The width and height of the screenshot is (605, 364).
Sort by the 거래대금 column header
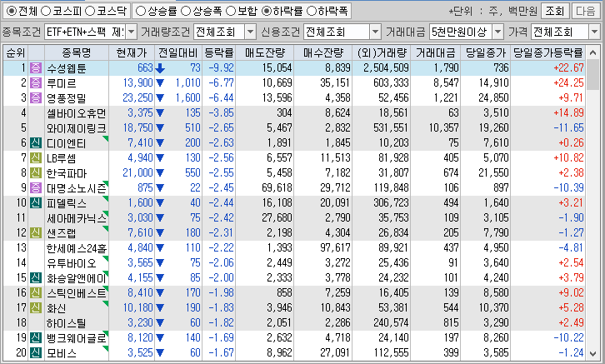pyautogui.click(x=436, y=52)
